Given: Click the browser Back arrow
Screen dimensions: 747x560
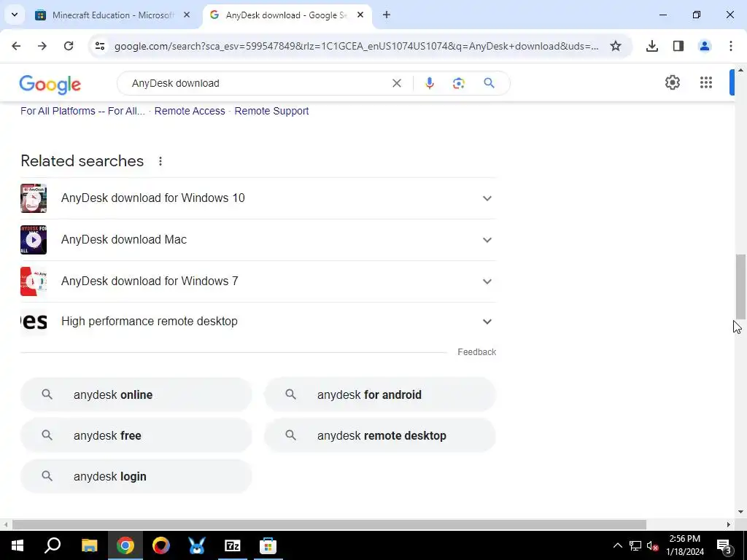Looking at the screenshot, I should tap(16, 46).
